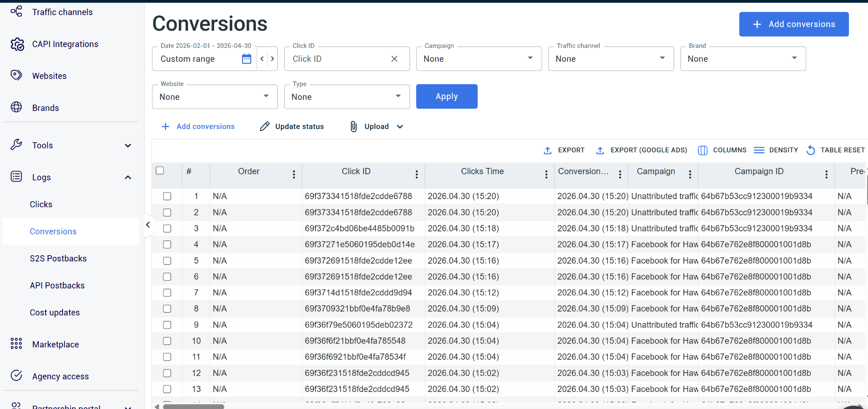Open the Click ID column menu dots

tap(417, 174)
